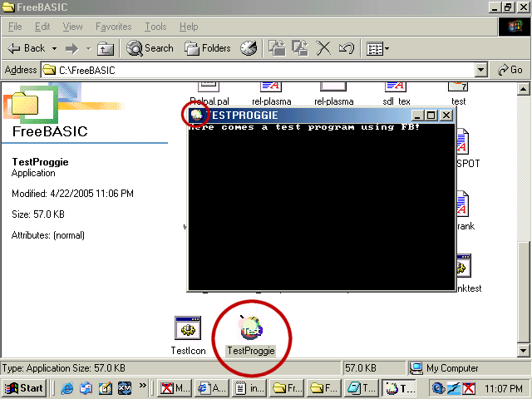Open the Views dropdown menu
The height and width of the screenshot is (399, 532).
click(x=378, y=48)
